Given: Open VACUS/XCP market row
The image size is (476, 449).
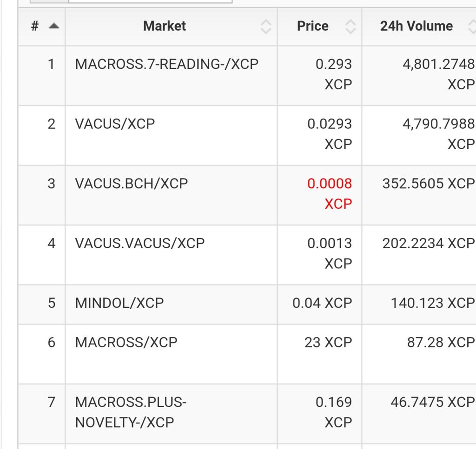Looking at the screenshot, I should pos(115,124).
